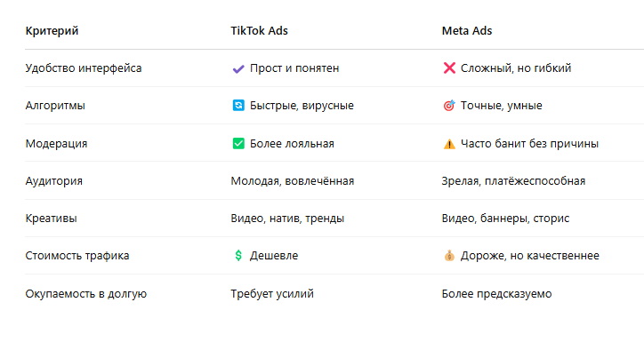The height and width of the screenshot is (342, 644).
Task: Click the purple checkmark beside Прост и понятен
Action: coord(238,68)
